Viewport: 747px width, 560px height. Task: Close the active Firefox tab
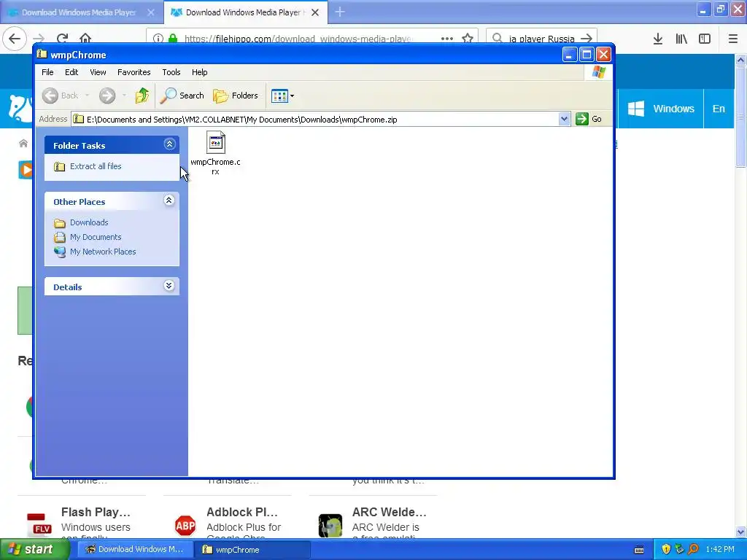(x=315, y=12)
